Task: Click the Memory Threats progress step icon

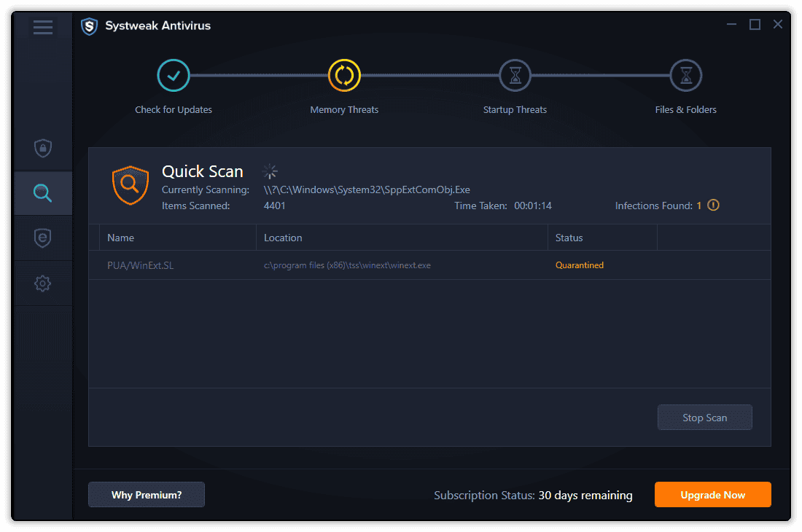Action: coord(344,76)
